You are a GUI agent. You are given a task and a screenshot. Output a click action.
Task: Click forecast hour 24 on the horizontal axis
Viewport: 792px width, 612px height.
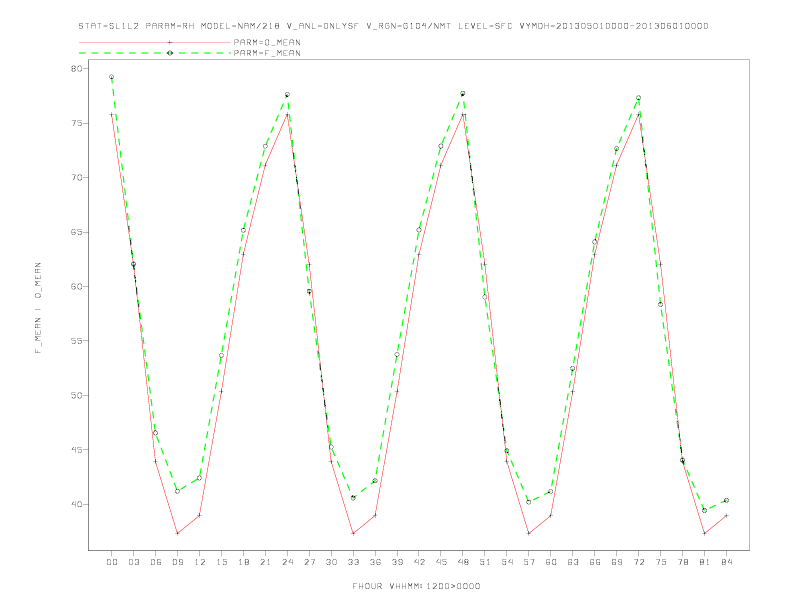[x=287, y=562]
